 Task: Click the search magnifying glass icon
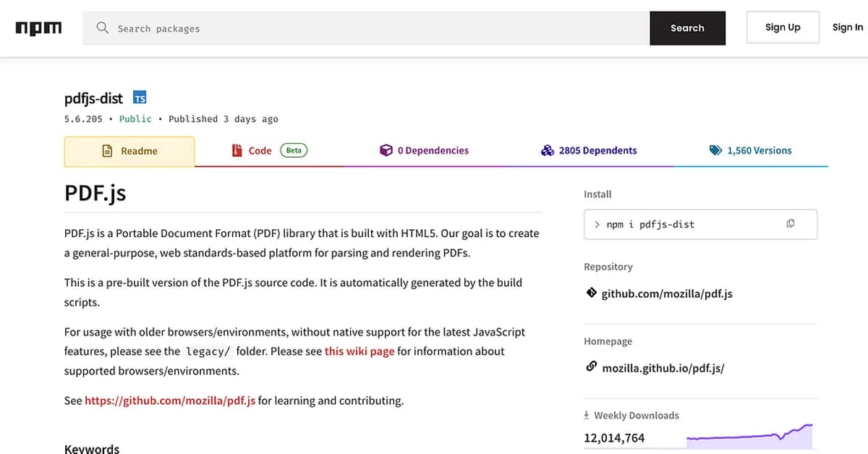click(102, 27)
